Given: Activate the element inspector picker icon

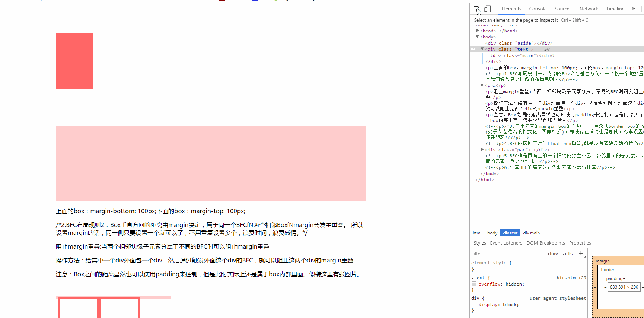Looking at the screenshot, I should click(476, 9).
